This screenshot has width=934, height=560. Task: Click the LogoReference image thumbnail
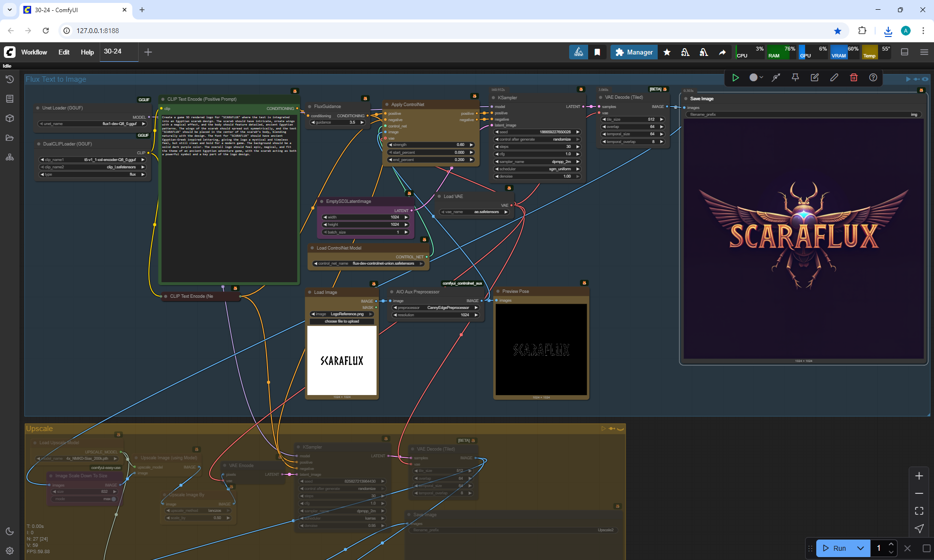[342, 361]
